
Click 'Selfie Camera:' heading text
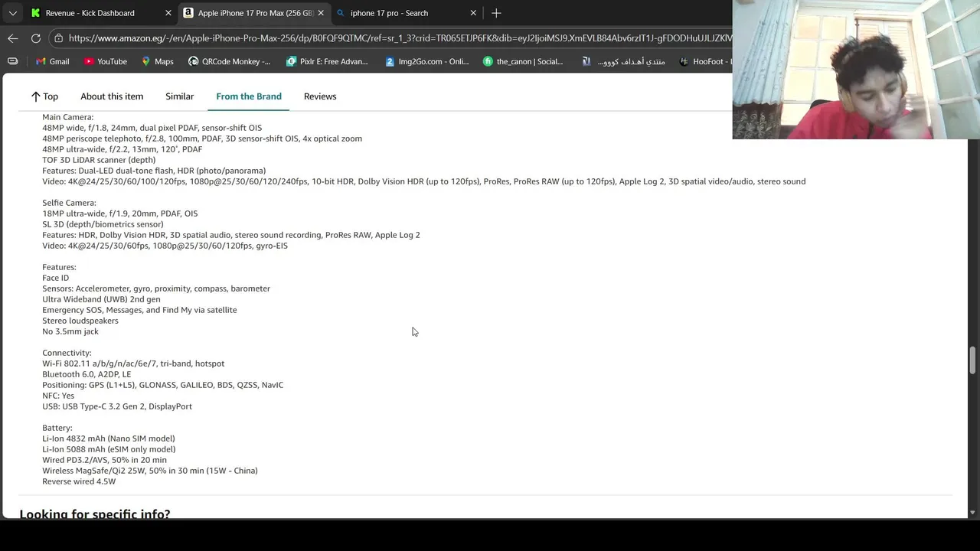tap(69, 203)
